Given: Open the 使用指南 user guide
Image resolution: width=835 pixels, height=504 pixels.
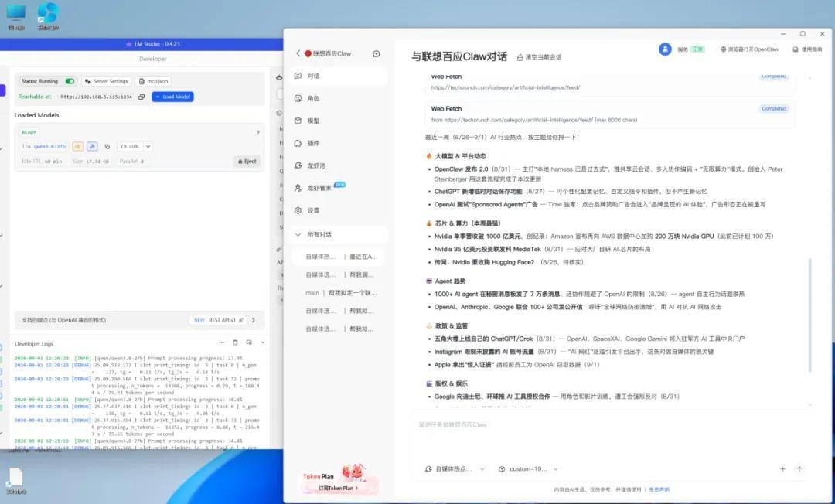Looking at the screenshot, I should pos(807,49).
